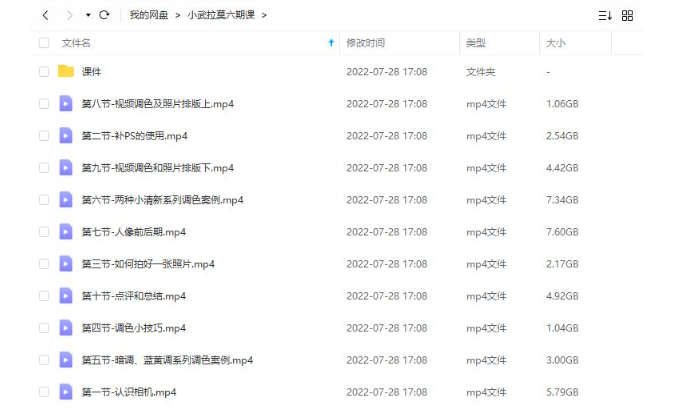Click video icon of 第一节-认识相机.mp4
This screenshot has height=411, width=673.
coord(66,392)
